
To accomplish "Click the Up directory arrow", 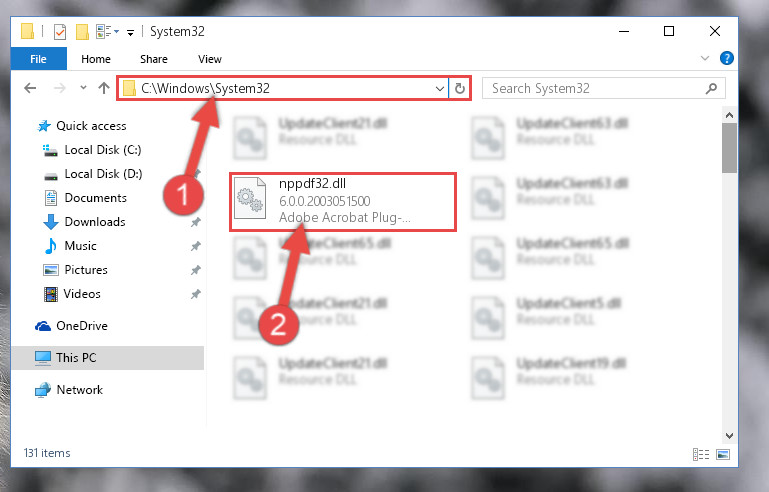I will (103, 88).
